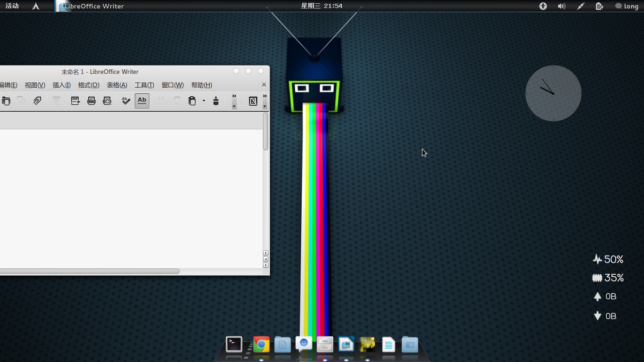Click the upload speed 0B indicator
644x362 pixels.
[605, 296]
